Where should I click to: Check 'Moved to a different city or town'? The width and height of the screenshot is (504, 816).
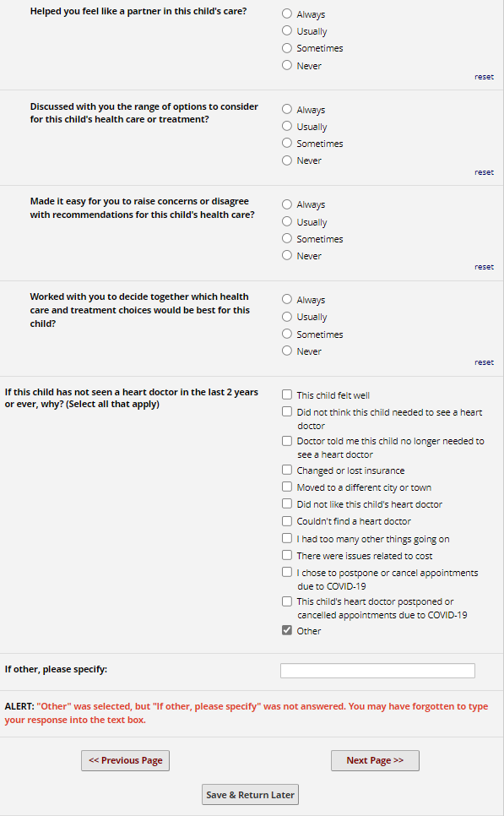286,487
